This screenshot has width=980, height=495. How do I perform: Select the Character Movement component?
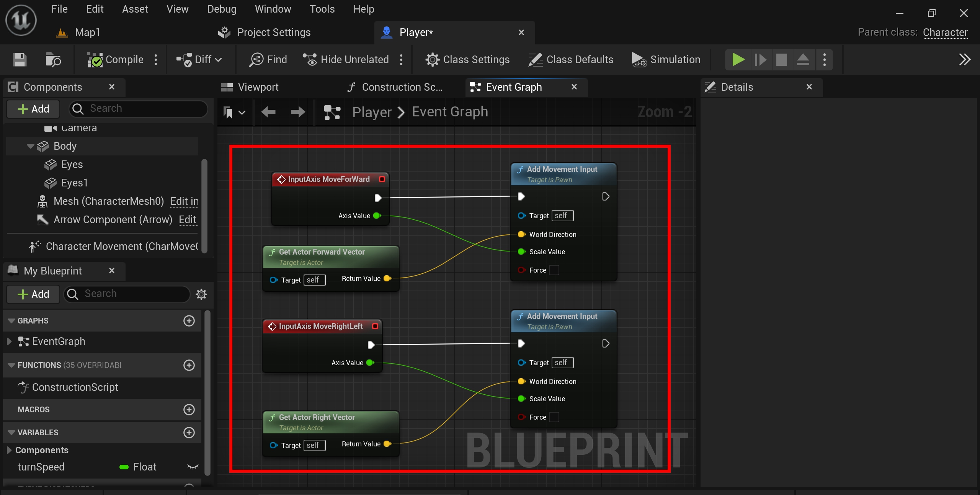point(113,247)
